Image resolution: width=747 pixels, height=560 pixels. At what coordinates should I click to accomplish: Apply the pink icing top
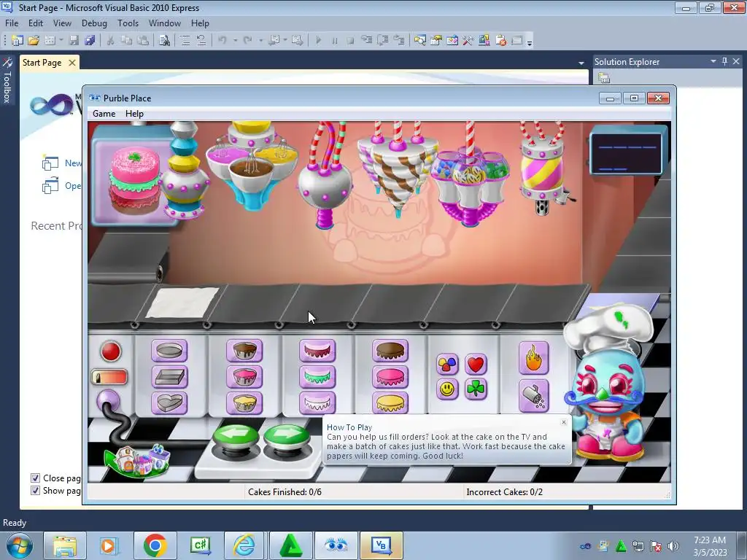(x=390, y=377)
